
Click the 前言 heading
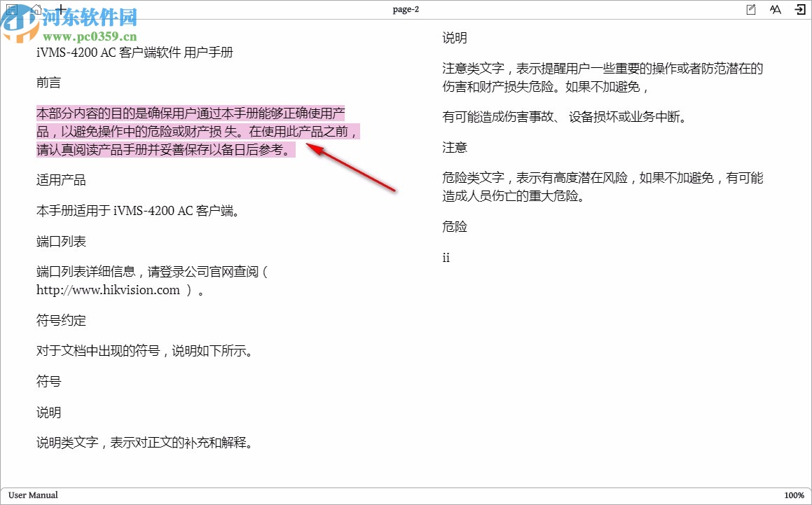pos(48,82)
